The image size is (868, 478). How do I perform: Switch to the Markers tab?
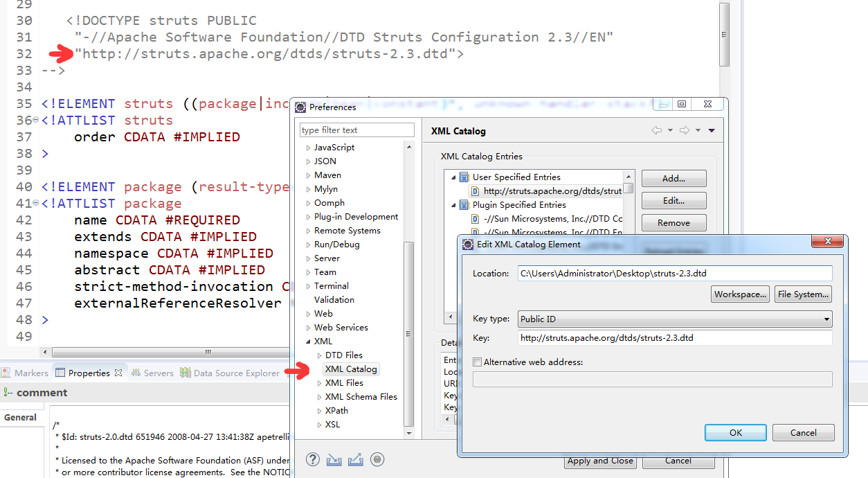point(26,373)
